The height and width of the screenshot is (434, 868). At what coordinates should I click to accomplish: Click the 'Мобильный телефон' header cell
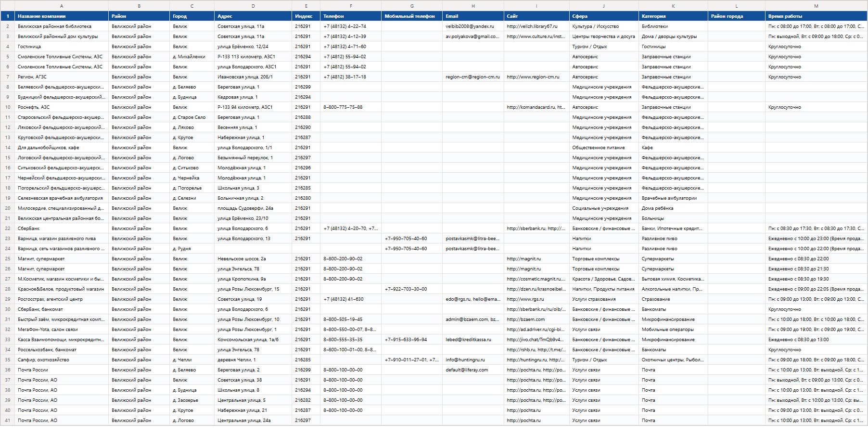[x=412, y=16]
